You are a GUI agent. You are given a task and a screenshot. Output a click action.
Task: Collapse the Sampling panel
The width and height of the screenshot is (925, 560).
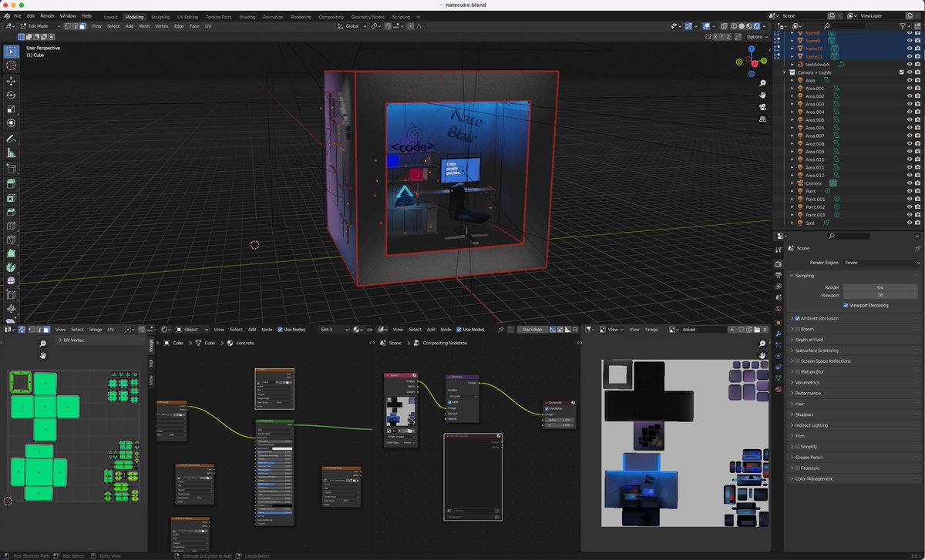[x=806, y=275]
